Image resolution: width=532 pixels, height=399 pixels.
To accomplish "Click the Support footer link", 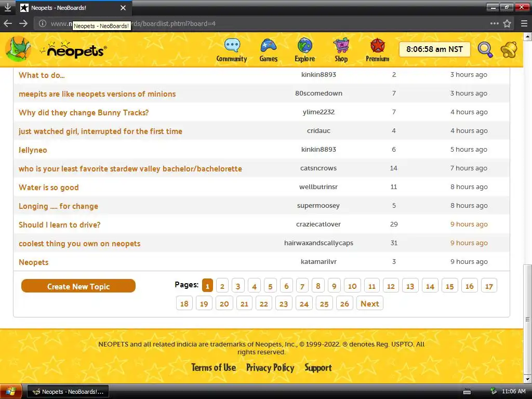I will coord(318,367).
